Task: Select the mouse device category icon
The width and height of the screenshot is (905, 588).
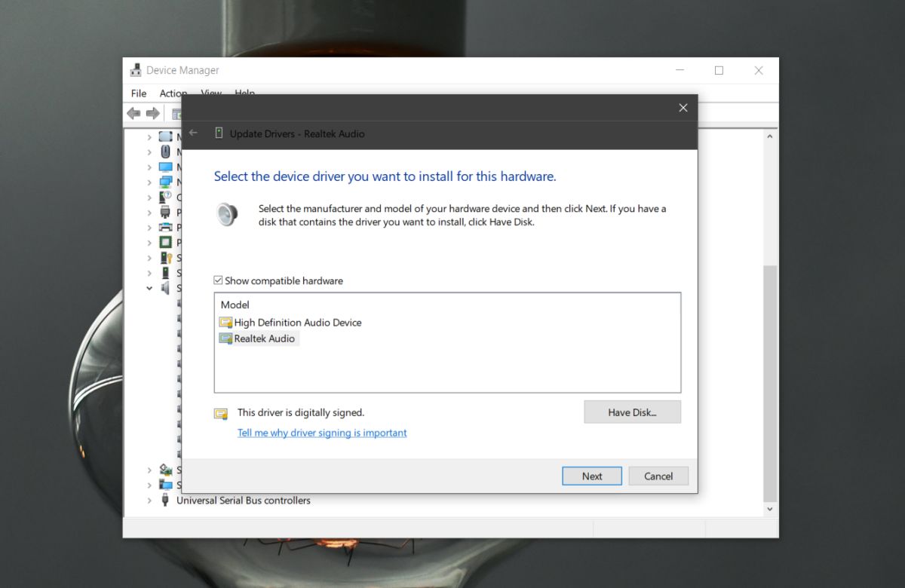Action: coord(166,152)
